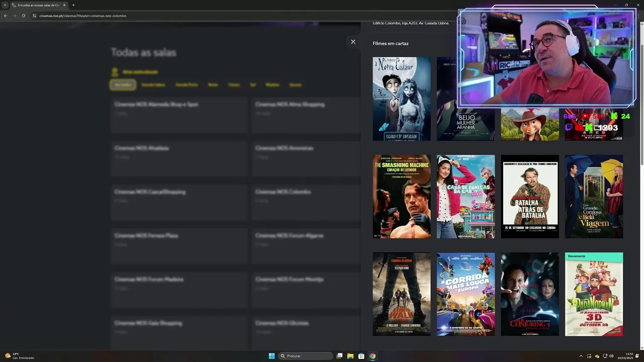
Task: Click the taskbar Procurar search box
Action: click(306, 356)
